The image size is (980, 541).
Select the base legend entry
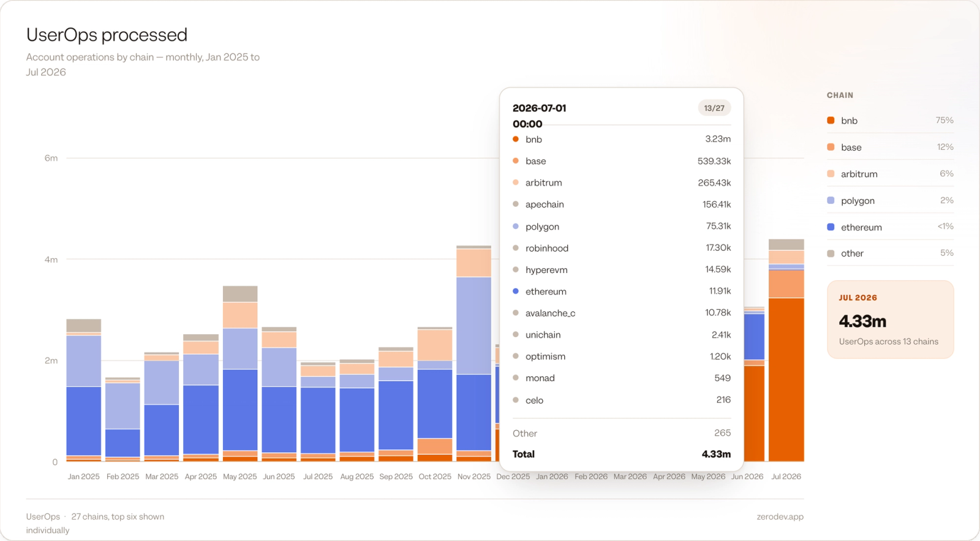pos(890,147)
